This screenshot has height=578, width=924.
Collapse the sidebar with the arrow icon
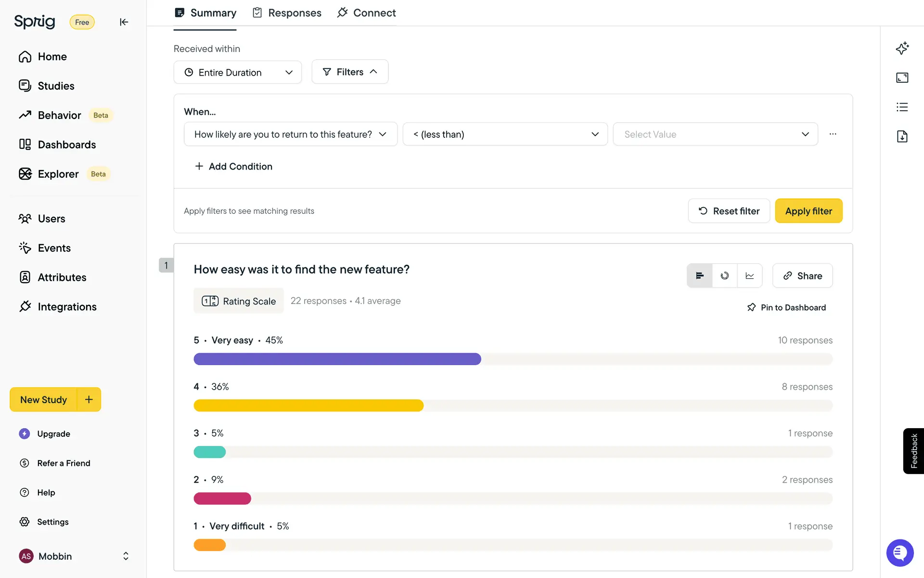pyautogui.click(x=124, y=22)
